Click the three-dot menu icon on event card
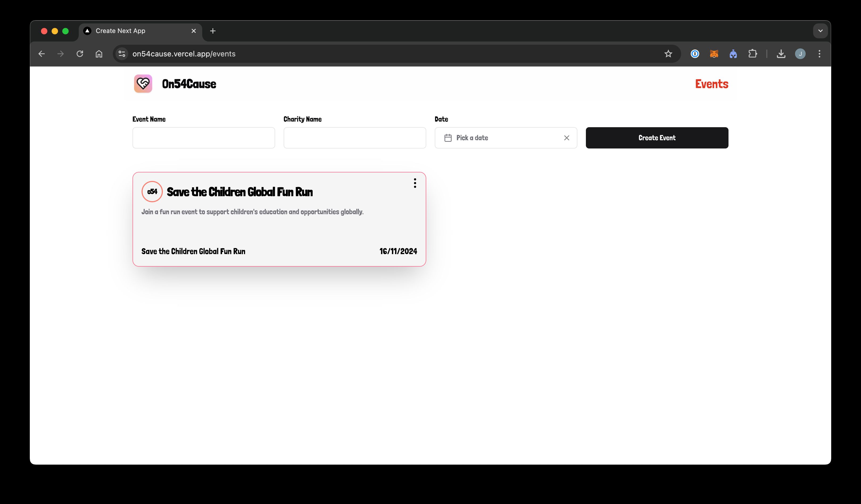This screenshot has height=504, width=861. coord(414,183)
